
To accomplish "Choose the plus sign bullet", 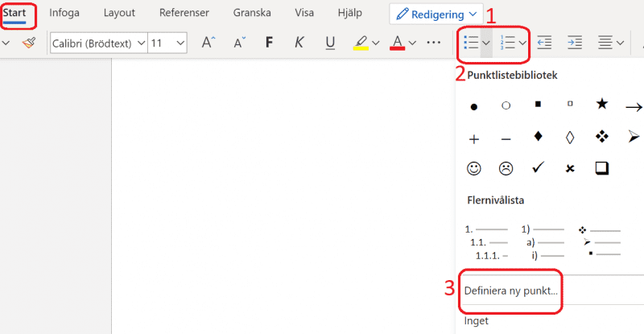I will [474, 139].
